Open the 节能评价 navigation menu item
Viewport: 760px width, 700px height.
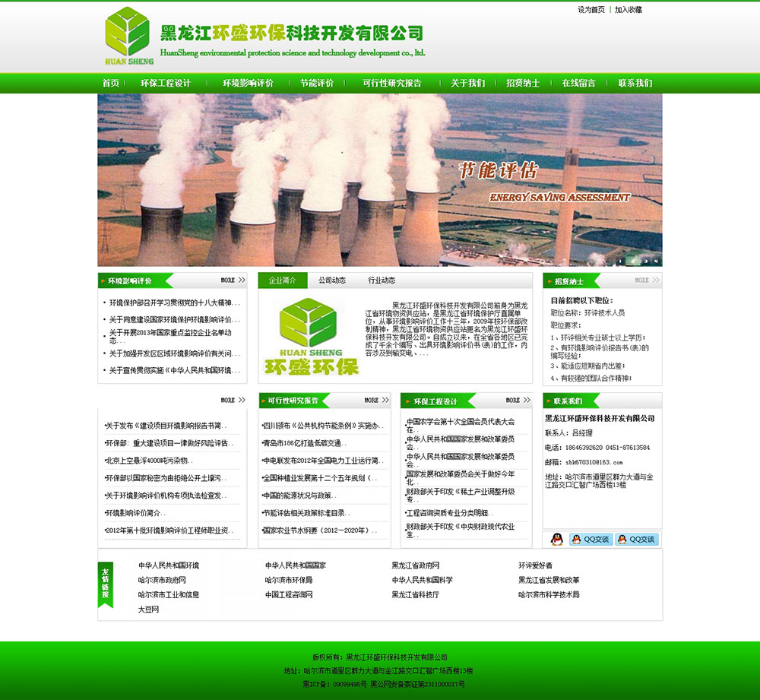click(x=316, y=83)
